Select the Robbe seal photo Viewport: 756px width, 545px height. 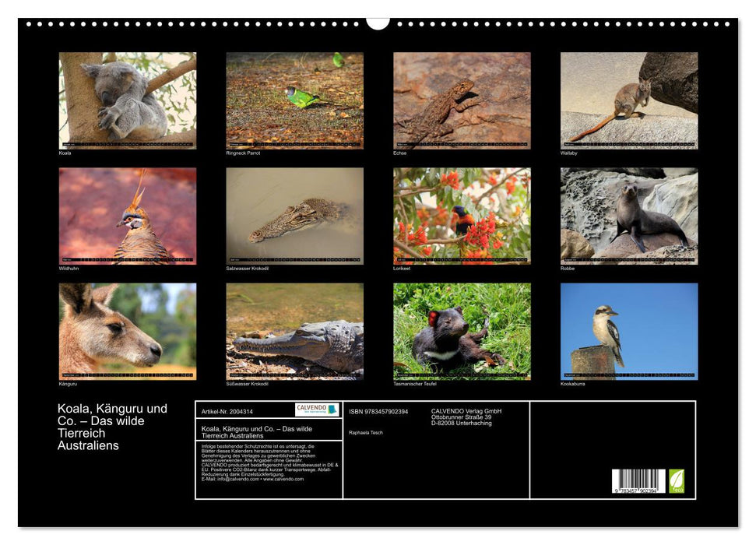pyautogui.click(x=629, y=216)
